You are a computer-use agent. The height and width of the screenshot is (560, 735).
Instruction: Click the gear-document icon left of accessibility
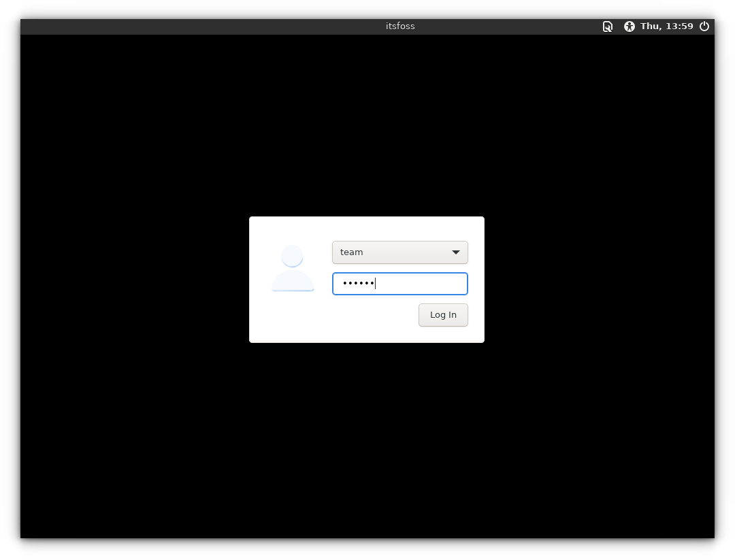(607, 27)
